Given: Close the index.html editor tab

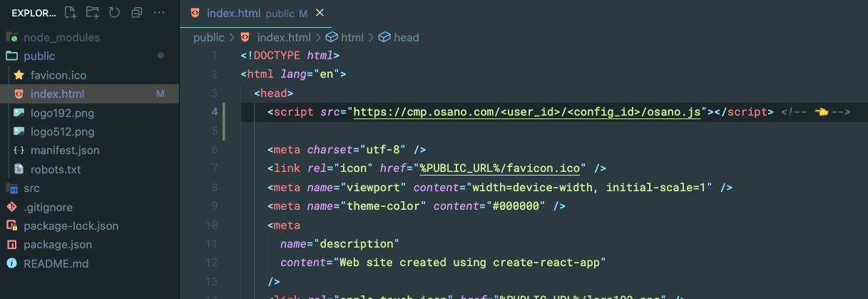Looking at the screenshot, I should click(319, 13).
